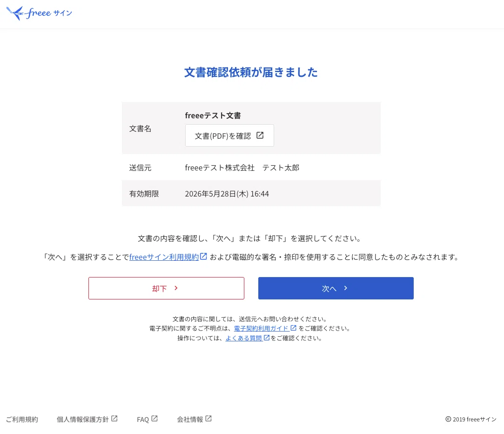Open 会社情報 footer link
The height and width of the screenshot is (434, 504).
pos(190,420)
